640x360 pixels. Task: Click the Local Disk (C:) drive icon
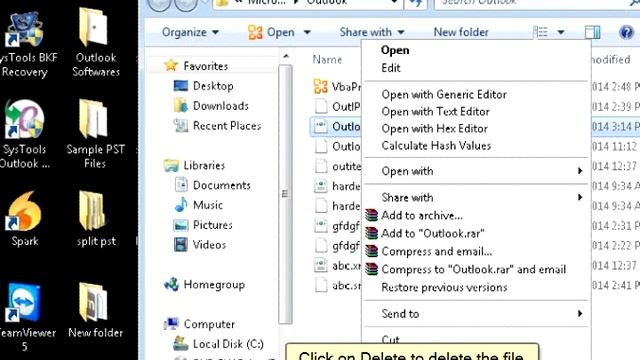[180, 344]
